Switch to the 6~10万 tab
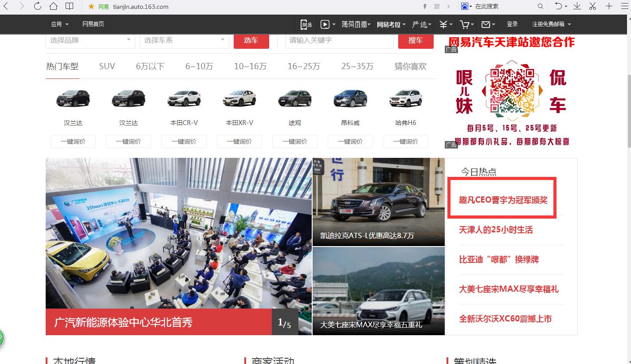 click(199, 67)
